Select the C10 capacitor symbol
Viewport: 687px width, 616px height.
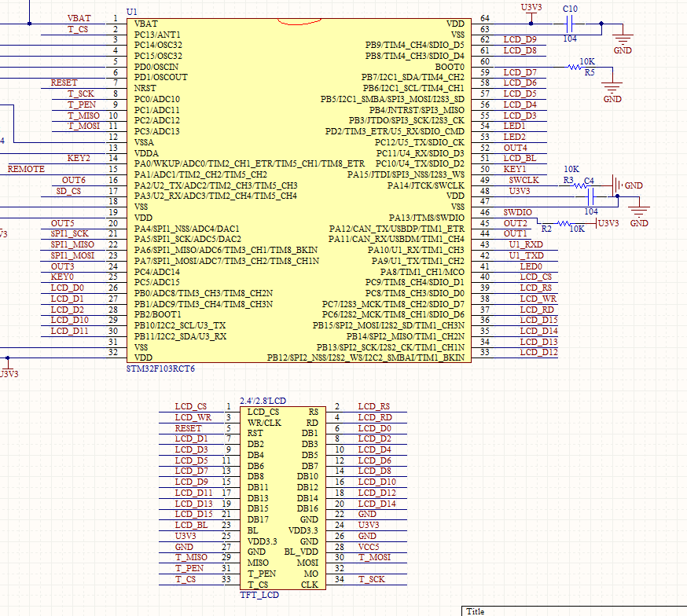pyautogui.click(x=569, y=24)
